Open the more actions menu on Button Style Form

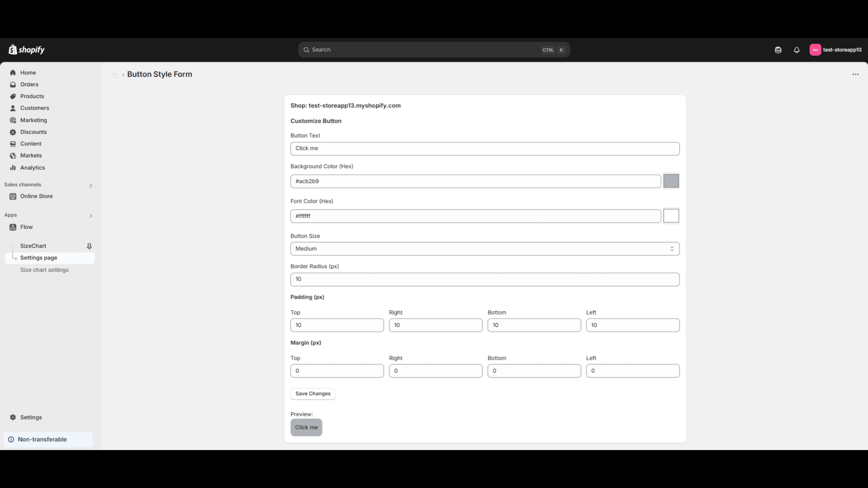(855, 74)
